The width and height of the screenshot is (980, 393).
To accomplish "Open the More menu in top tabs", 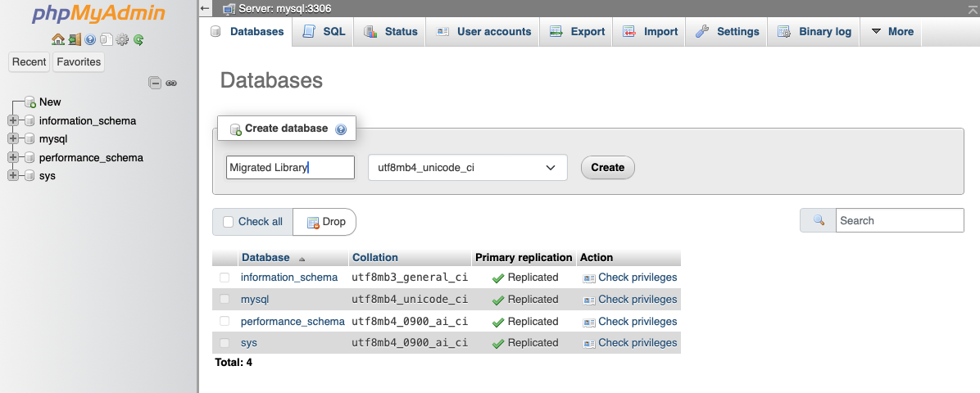I will [892, 32].
